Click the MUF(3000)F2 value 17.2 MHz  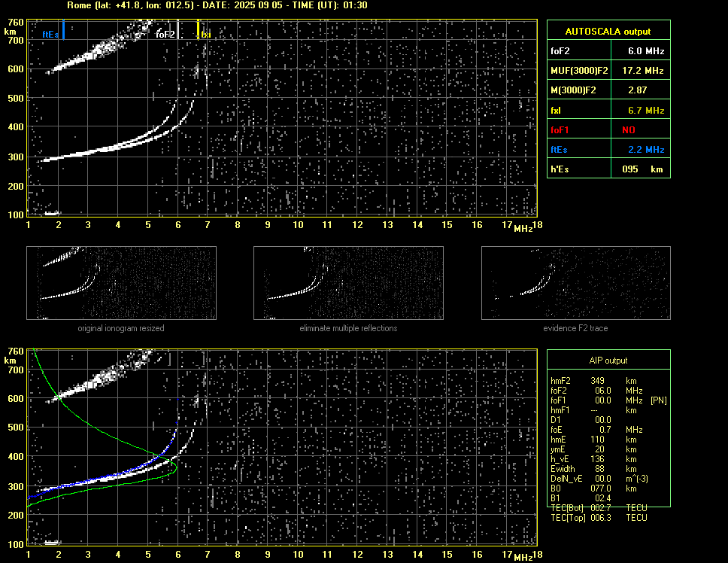tap(642, 71)
